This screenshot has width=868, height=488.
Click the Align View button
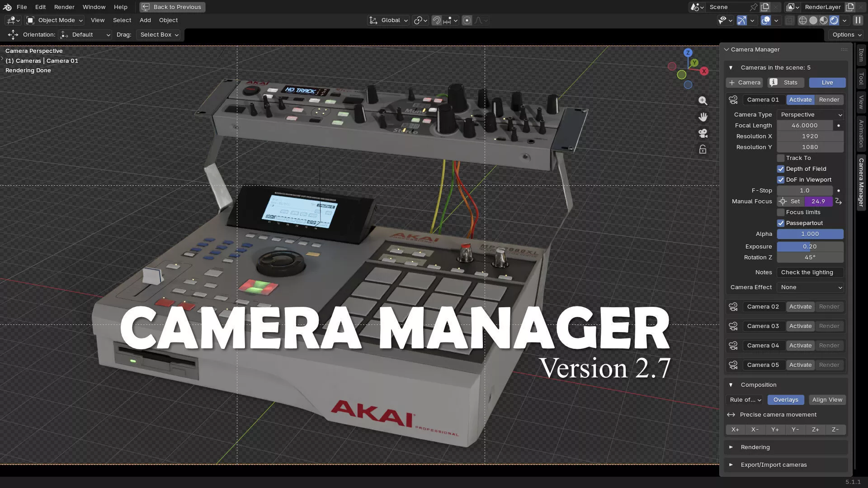click(x=827, y=400)
